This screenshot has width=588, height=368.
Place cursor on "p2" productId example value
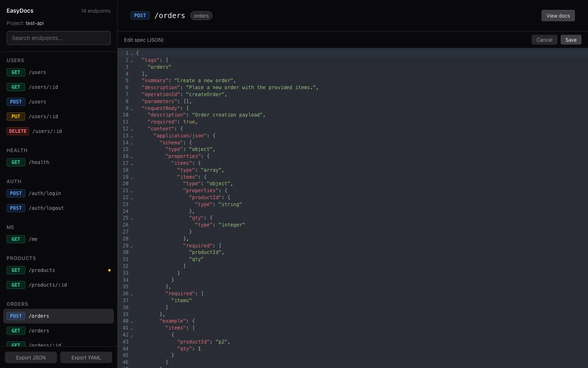[x=221, y=342]
